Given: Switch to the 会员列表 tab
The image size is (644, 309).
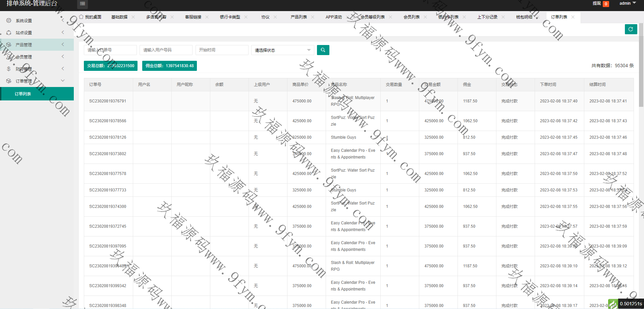Looking at the screenshot, I should click(411, 17).
